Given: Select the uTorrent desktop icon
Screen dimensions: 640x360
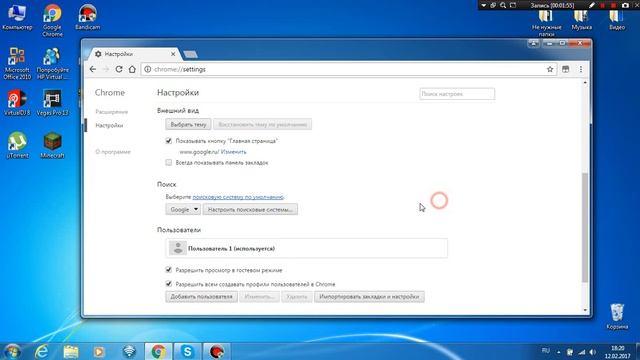Looking at the screenshot, I should (17, 145).
